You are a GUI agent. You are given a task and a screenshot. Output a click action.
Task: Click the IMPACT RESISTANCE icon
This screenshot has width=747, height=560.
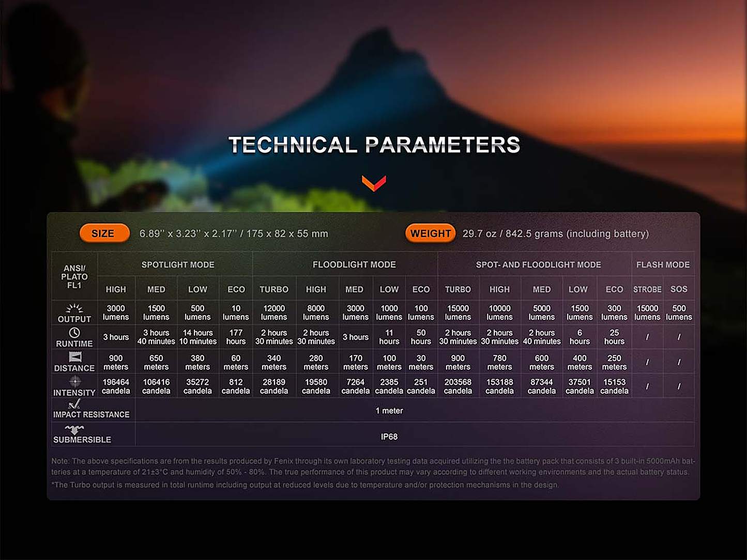[74, 405]
